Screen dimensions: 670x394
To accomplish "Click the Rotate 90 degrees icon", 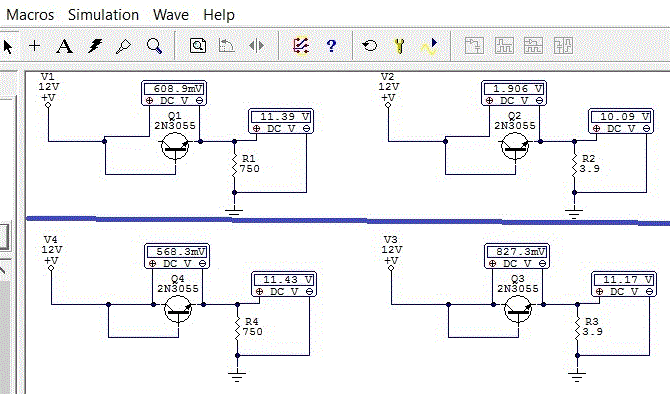I will (x=226, y=46).
